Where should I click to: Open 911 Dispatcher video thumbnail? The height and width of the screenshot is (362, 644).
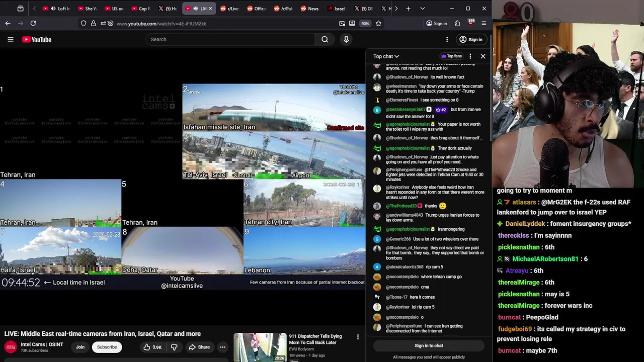(x=260, y=347)
